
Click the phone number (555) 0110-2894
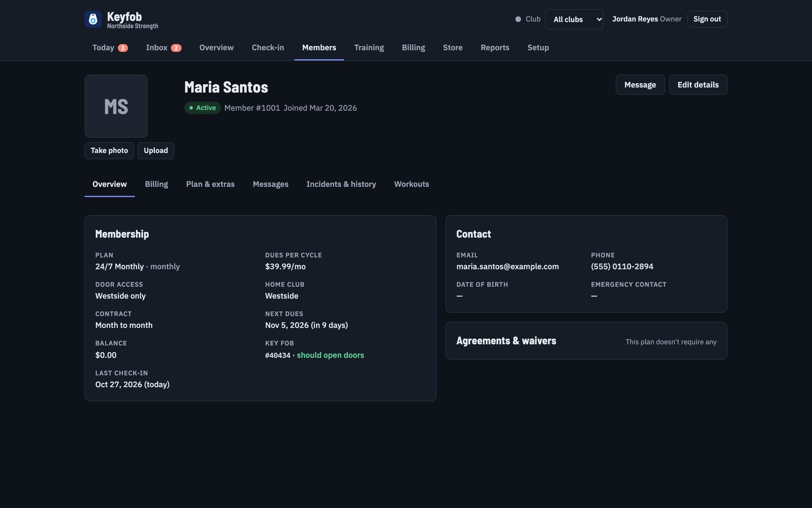point(622,267)
